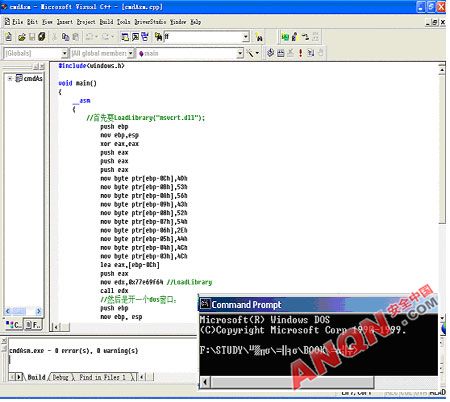
Task: Click editor horizontal scrollbar left arrow
Action: pyautogui.click(x=55, y=327)
